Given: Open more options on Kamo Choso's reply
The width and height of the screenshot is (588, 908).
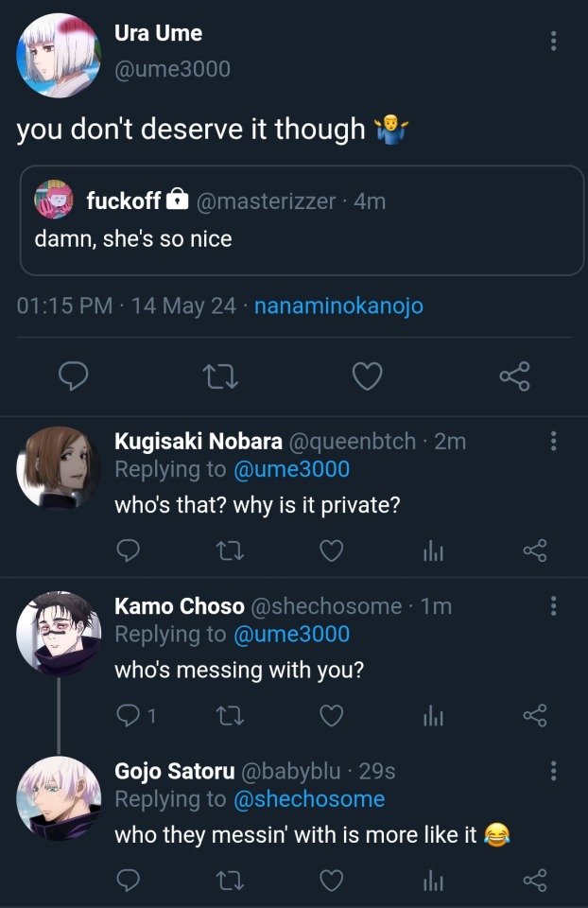Looking at the screenshot, I should click(553, 606).
